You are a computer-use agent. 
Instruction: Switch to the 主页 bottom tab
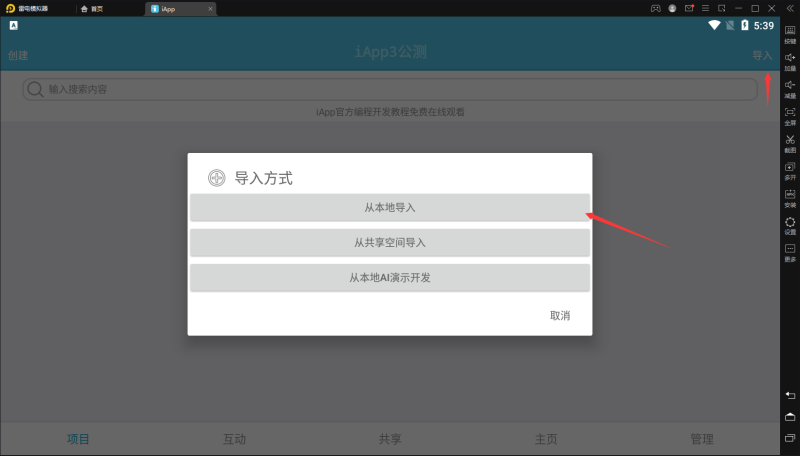coord(546,439)
